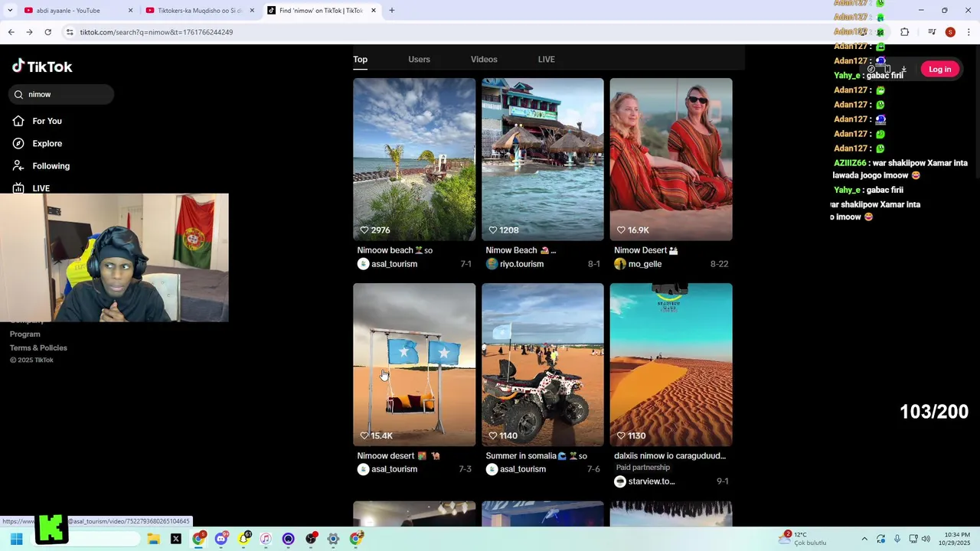
Task: Open the Nimoow beach video thumbnail
Action: coord(414,159)
